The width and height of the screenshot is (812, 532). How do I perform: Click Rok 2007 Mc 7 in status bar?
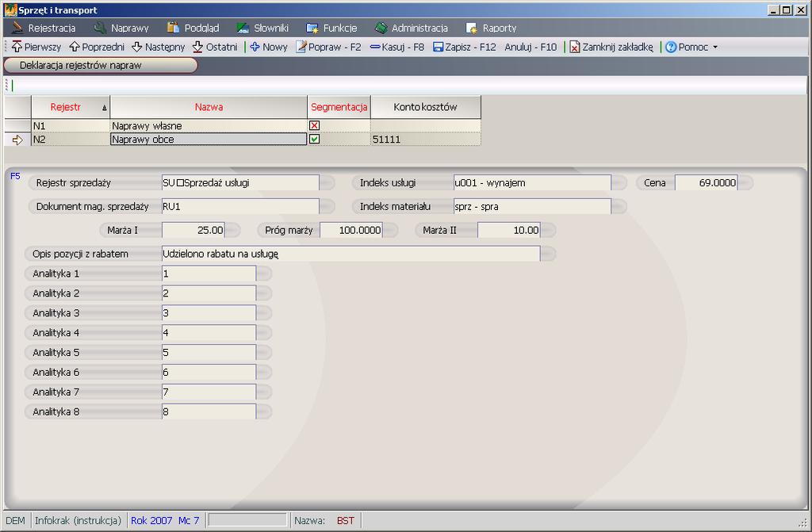tap(165, 521)
